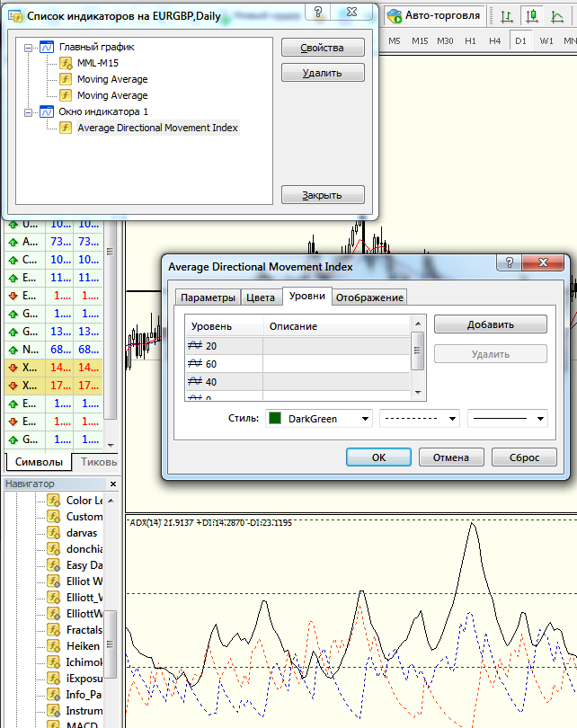
Task: Select Fractals indicator in Navigator
Action: point(84,630)
